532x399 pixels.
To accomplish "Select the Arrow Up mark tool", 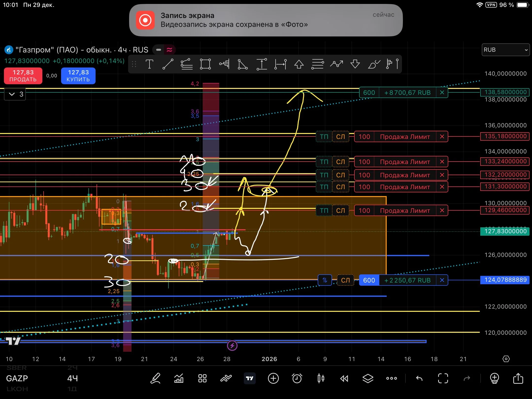I will tap(299, 64).
